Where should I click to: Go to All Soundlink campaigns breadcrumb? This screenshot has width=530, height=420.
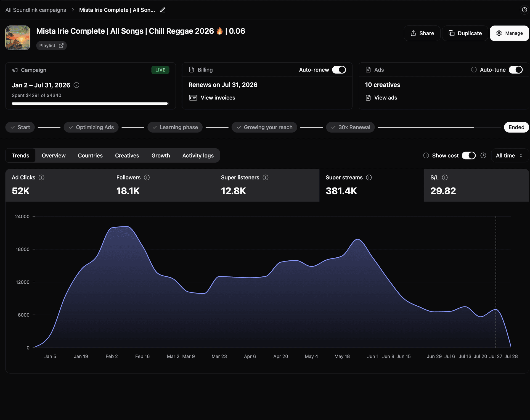(36, 10)
